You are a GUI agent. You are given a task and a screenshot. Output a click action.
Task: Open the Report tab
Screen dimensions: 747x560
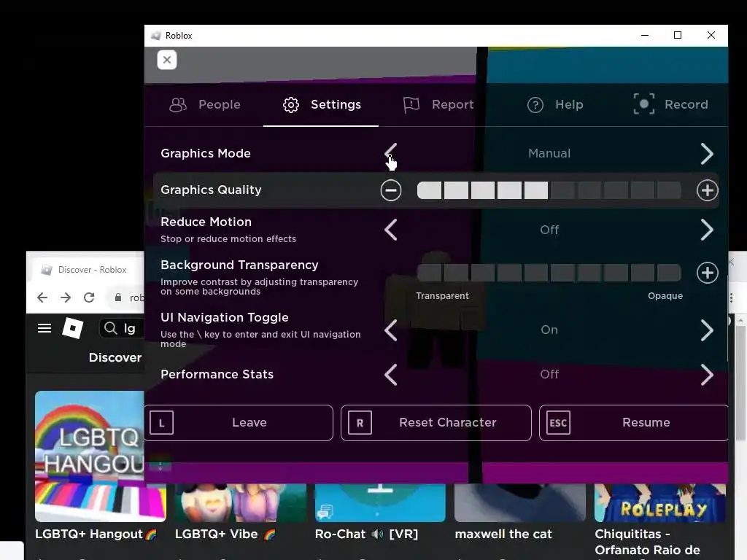(x=438, y=104)
